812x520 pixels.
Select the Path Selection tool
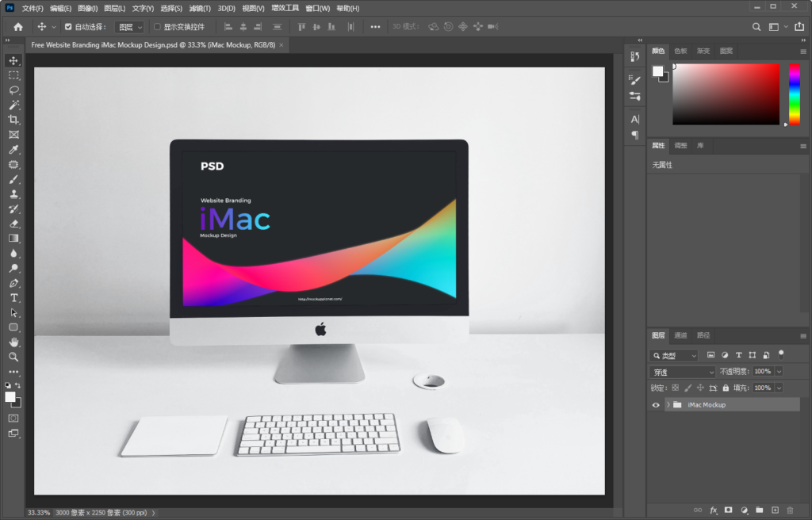coord(13,313)
